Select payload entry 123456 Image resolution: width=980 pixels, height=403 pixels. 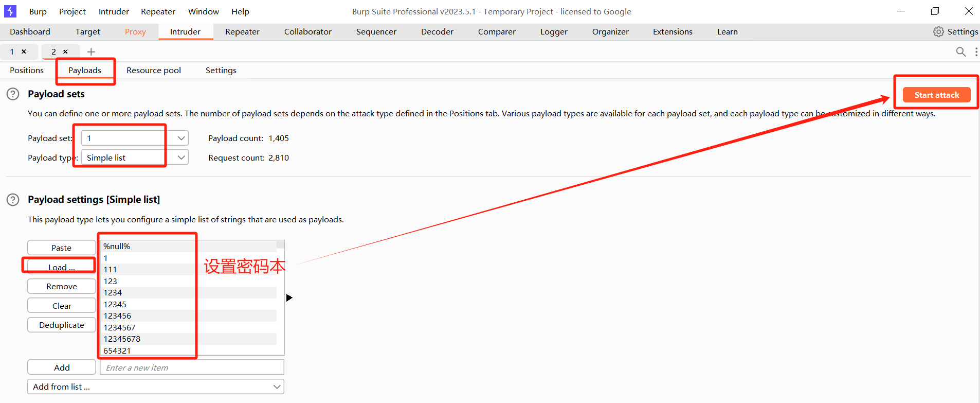[188, 316]
